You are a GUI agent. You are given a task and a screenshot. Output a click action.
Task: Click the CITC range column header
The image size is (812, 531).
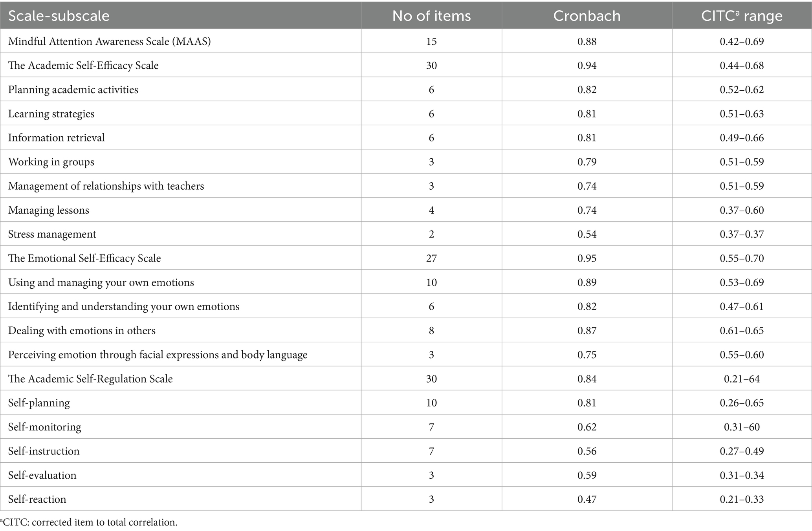(742, 16)
